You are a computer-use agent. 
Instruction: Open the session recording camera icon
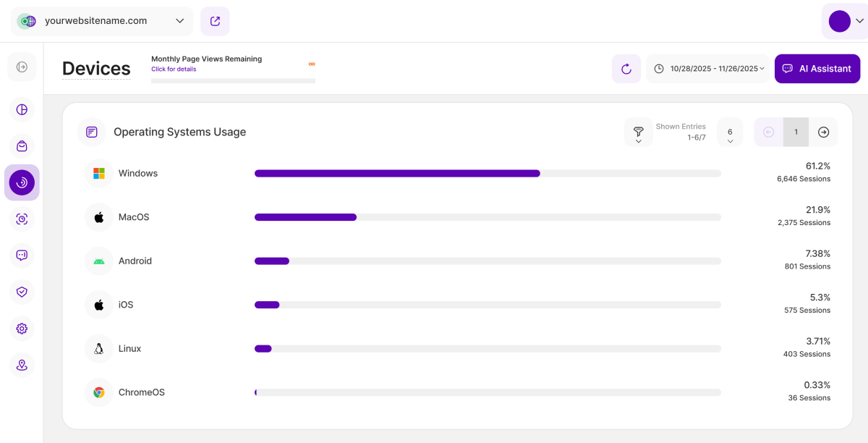tap(22, 219)
